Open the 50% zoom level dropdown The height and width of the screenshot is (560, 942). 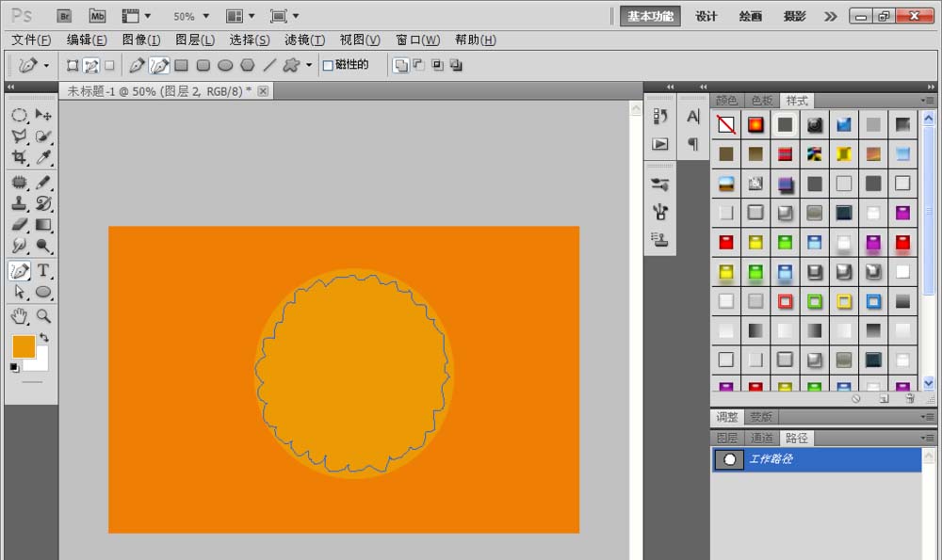191,16
